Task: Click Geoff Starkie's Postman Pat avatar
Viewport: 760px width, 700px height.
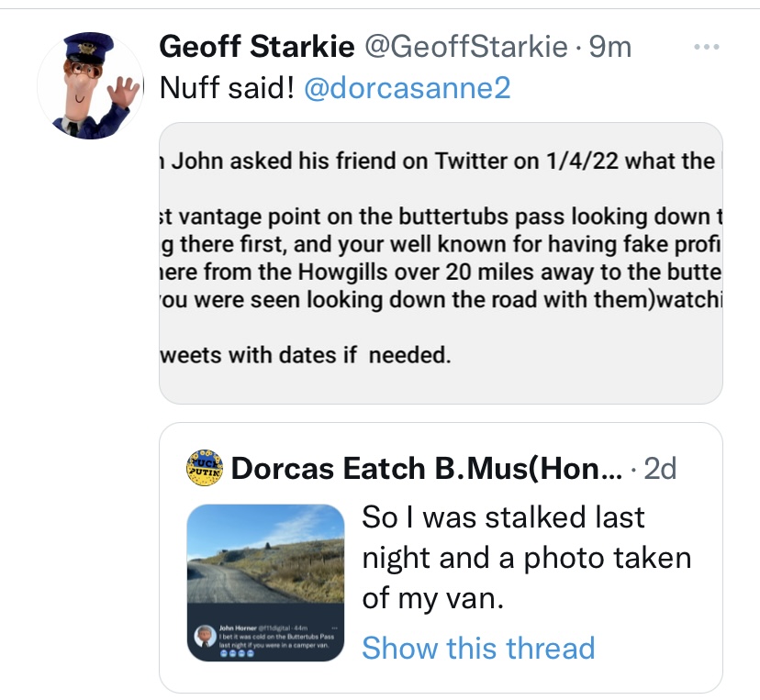Action: (x=91, y=86)
